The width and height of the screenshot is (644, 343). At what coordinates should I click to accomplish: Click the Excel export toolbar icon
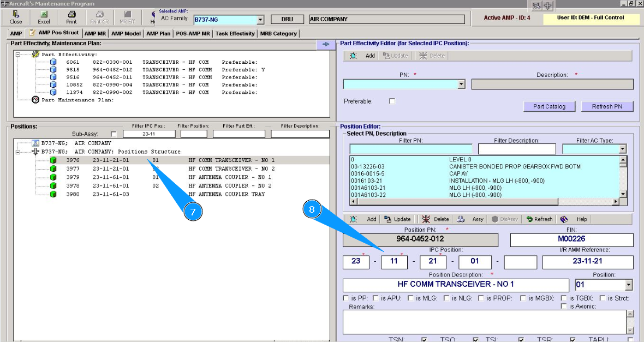click(x=44, y=15)
